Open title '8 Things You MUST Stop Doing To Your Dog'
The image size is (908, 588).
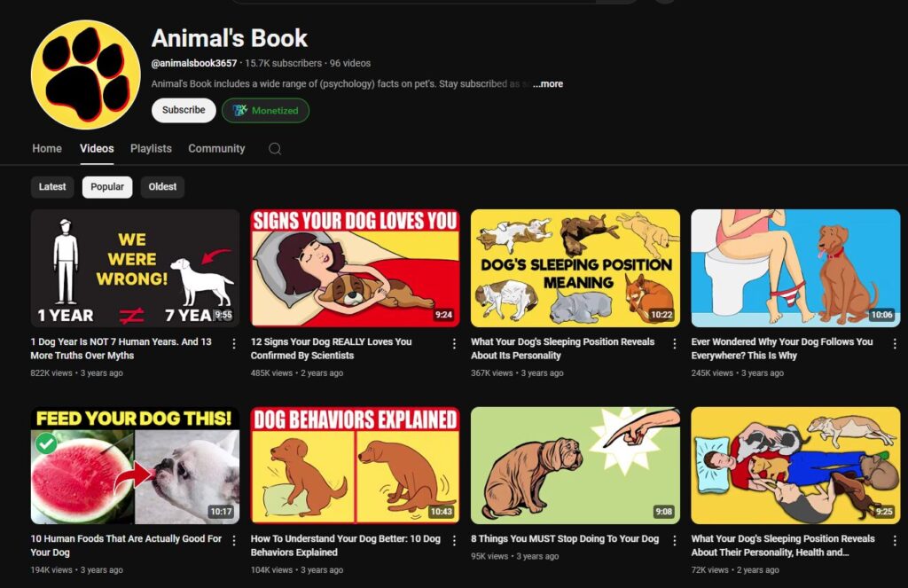(565, 538)
